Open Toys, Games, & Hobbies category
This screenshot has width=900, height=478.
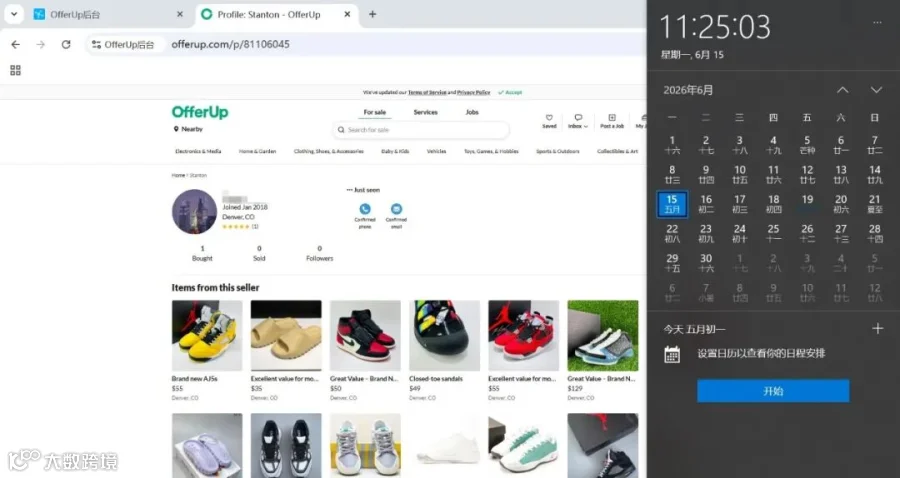[x=491, y=151]
